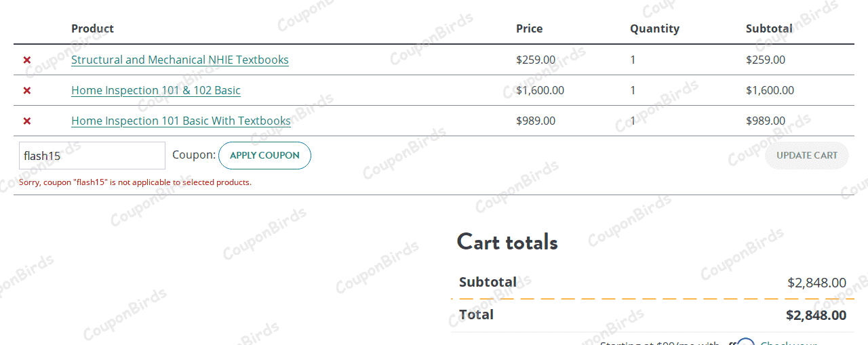Image resolution: width=868 pixels, height=345 pixels.
Task: Remove Structural and Mechanical NHIE Textbooks from cart
Action: [27, 60]
